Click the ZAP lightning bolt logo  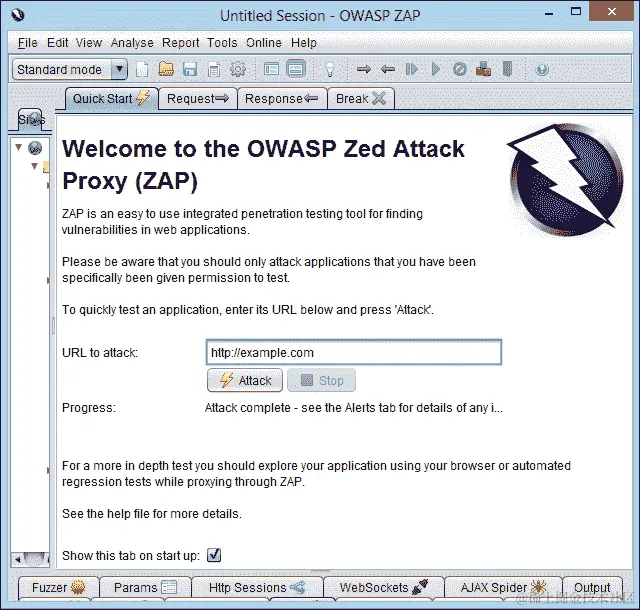(x=567, y=180)
